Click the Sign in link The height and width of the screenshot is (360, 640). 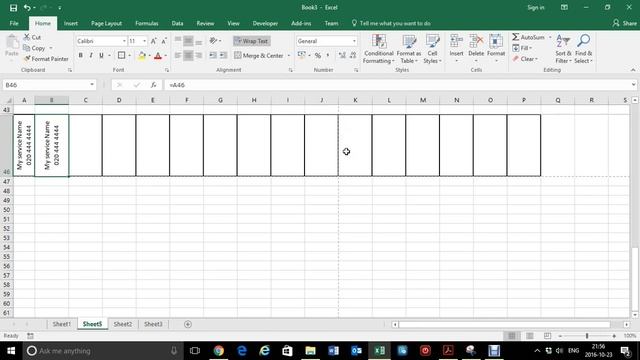[x=536, y=7]
